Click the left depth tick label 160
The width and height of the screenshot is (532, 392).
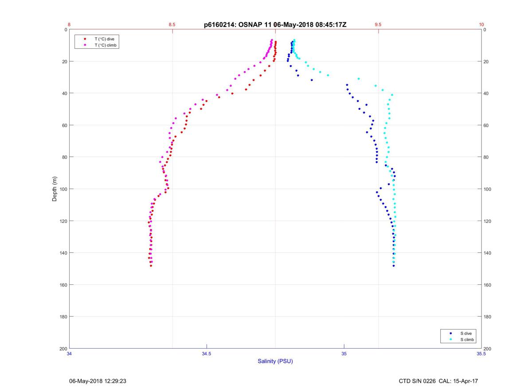(63, 285)
